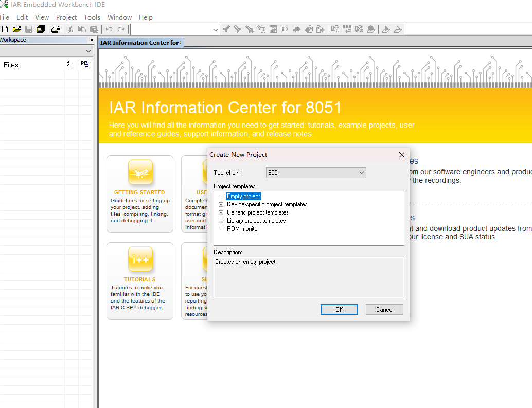Click the Replace toolbar icon

261,29
